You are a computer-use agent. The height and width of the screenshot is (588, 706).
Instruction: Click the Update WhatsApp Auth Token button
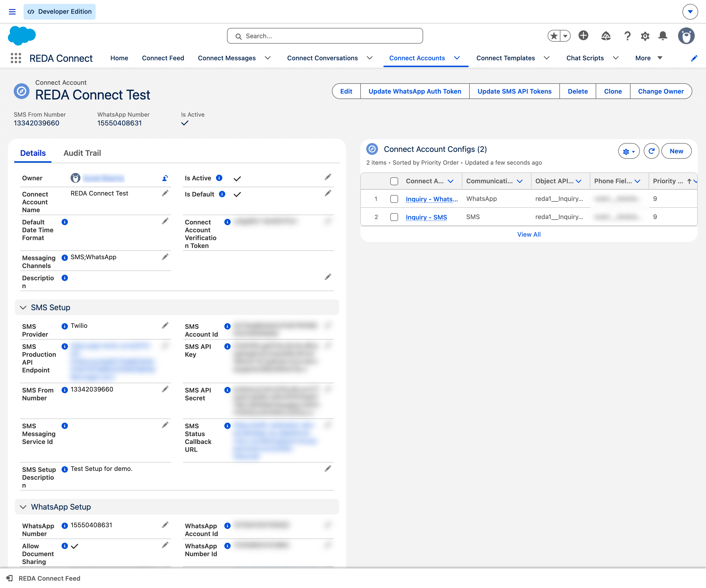415,91
